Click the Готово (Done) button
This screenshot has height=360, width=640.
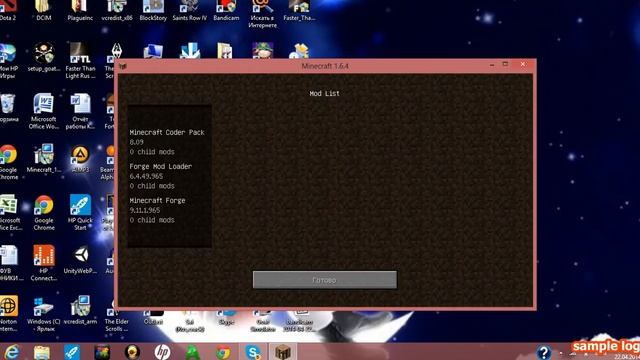(x=324, y=280)
